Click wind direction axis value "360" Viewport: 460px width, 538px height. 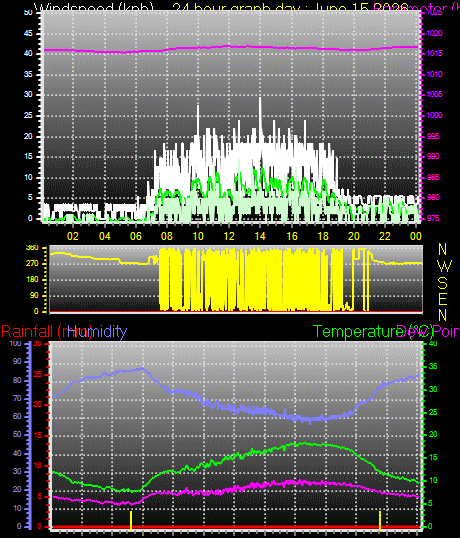tap(32, 248)
